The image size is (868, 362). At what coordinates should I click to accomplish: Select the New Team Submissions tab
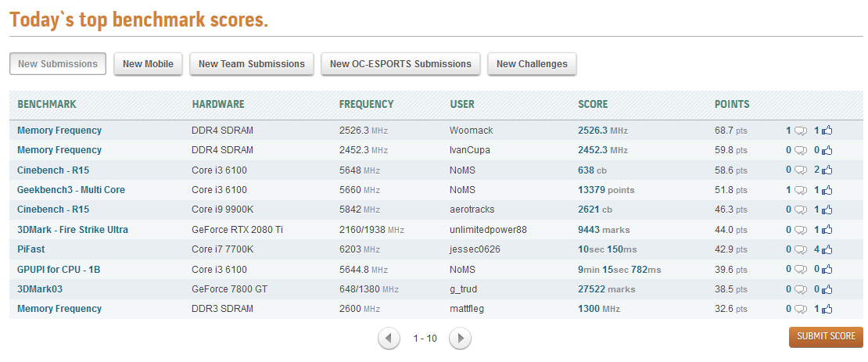[252, 64]
